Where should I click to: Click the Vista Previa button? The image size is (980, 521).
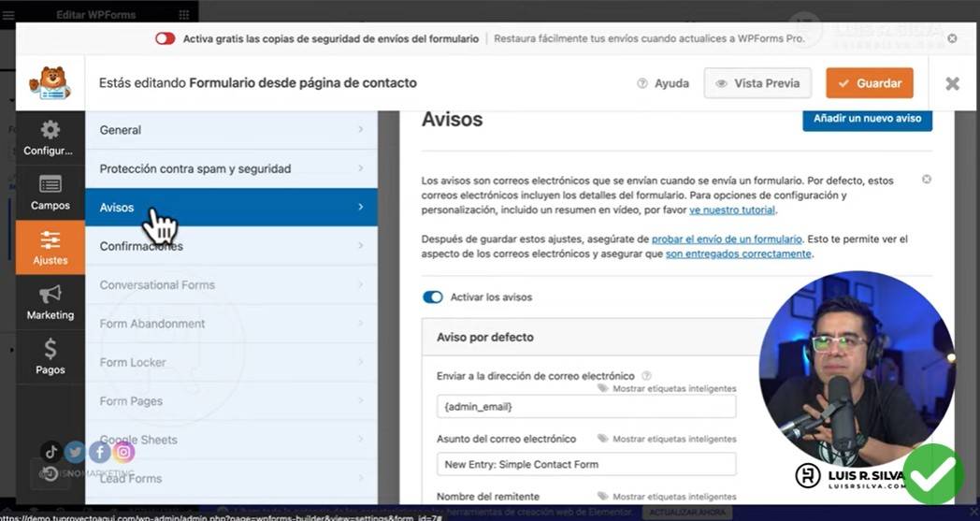(x=757, y=83)
